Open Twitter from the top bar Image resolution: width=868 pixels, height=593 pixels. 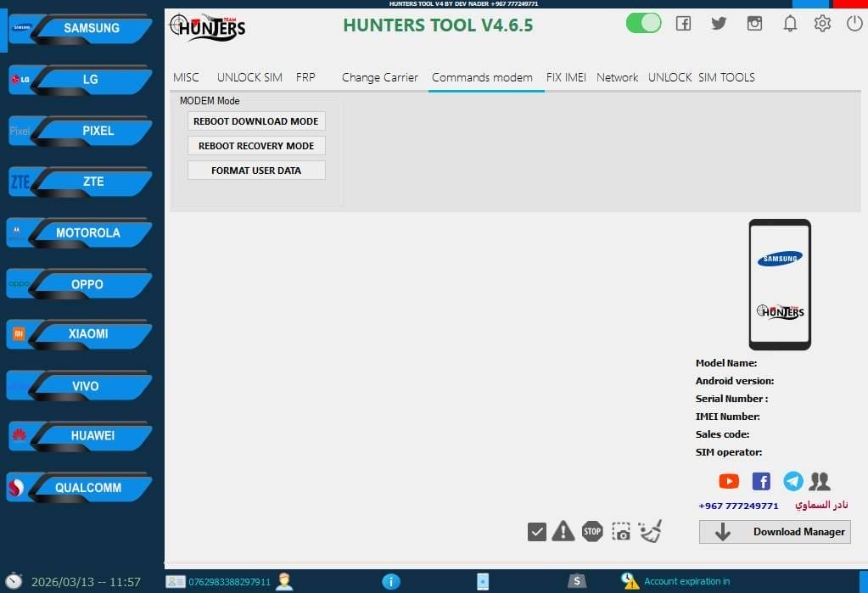[x=718, y=24]
